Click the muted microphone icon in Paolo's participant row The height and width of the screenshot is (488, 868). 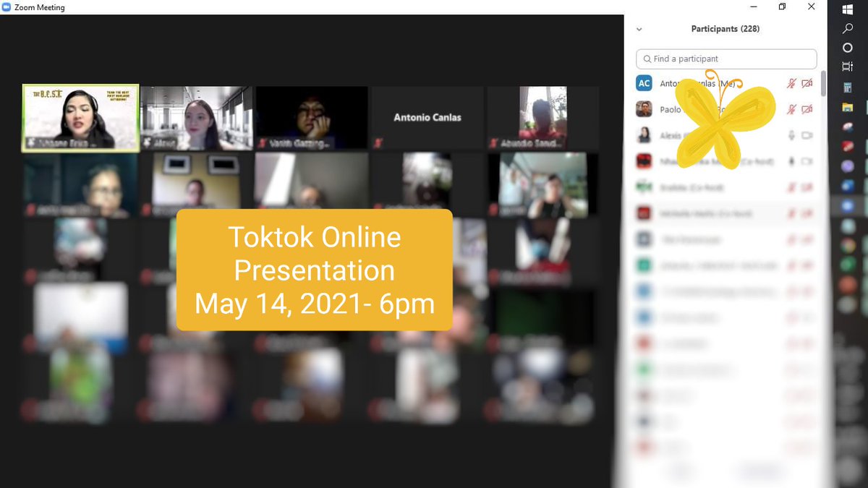[792, 109]
